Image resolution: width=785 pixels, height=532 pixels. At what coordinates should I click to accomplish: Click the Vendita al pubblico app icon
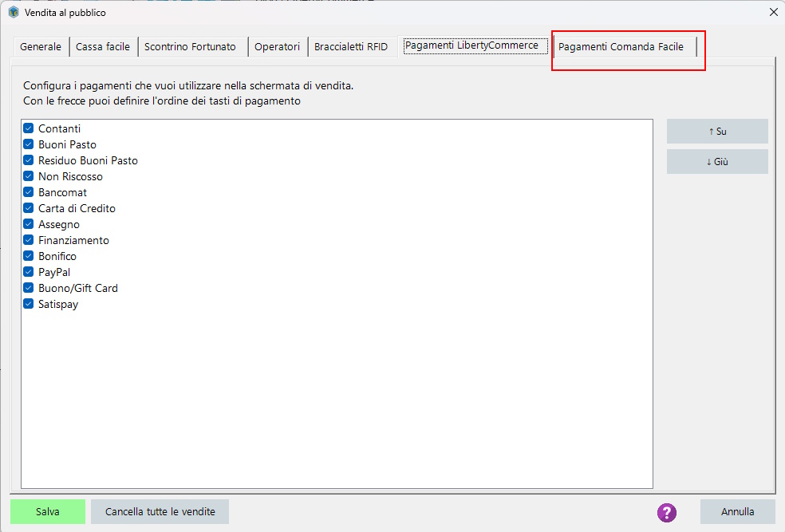pyautogui.click(x=14, y=12)
